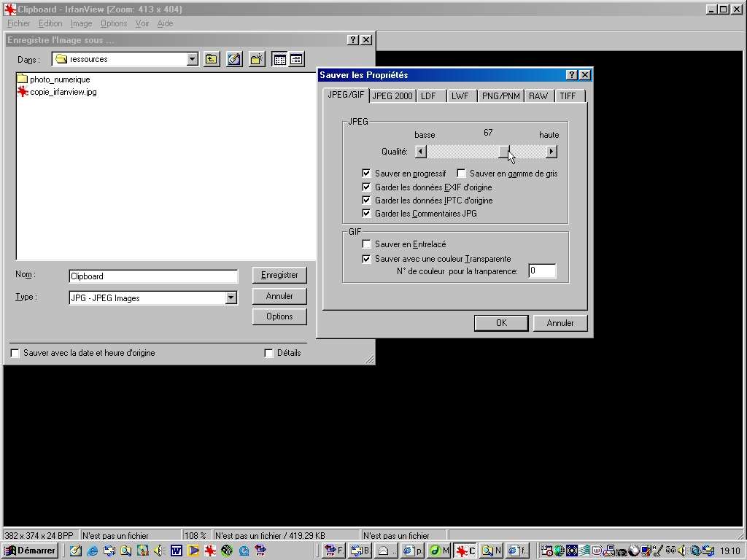Select the copie_irfanview.jpg file

pyautogui.click(x=57, y=91)
